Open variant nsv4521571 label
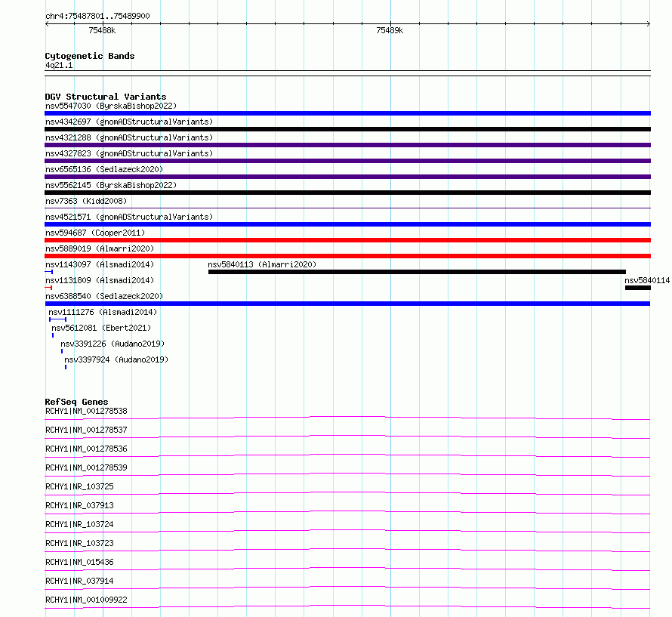672x617 pixels. click(129, 217)
